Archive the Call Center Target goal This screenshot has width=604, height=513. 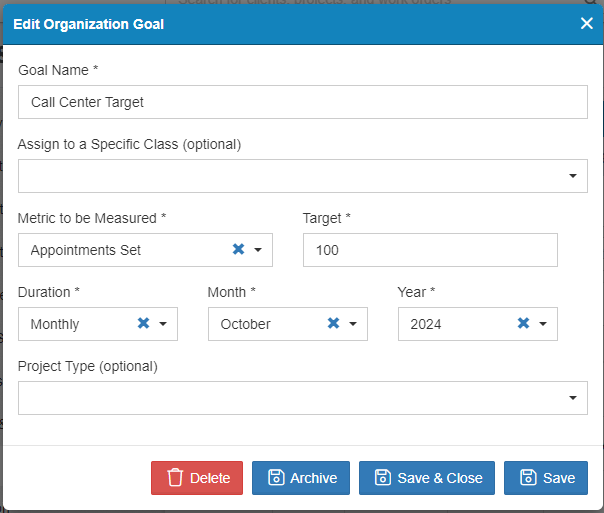click(301, 478)
